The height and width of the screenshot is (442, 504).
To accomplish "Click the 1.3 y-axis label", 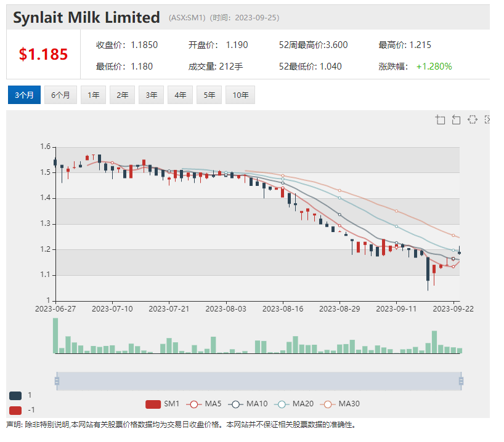I will click(46, 223).
